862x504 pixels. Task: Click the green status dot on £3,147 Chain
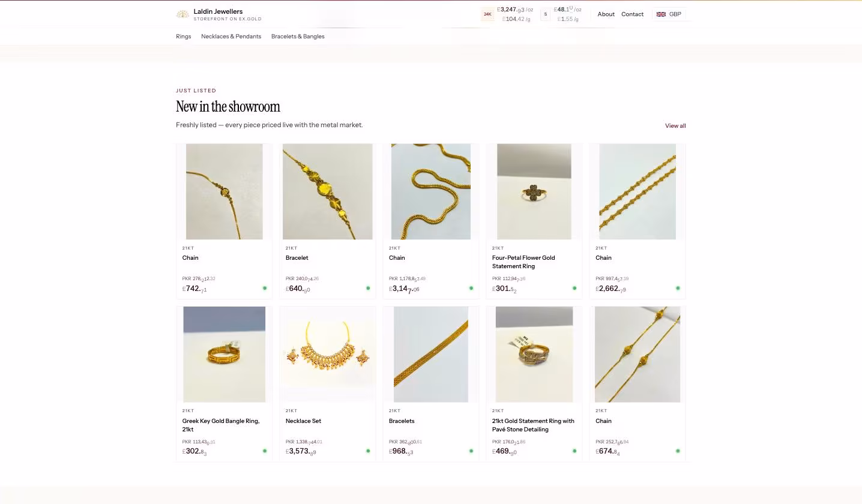click(x=471, y=288)
